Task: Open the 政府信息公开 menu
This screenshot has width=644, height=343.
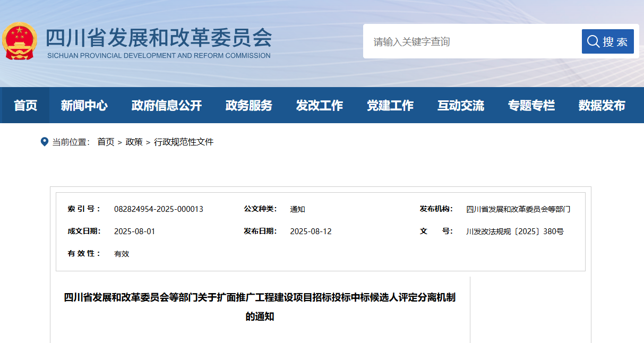Action: [x=166, y=105]
